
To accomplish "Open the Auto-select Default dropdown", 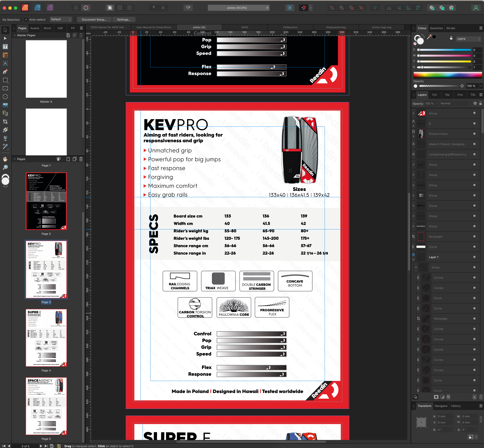I will [61, 19].
